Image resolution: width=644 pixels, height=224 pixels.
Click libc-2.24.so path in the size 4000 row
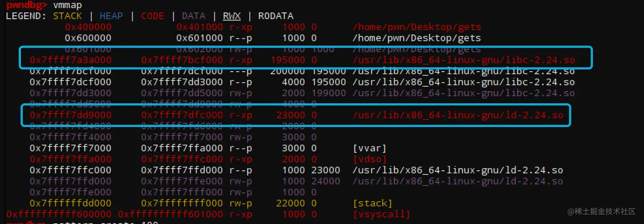coord(464,82)
